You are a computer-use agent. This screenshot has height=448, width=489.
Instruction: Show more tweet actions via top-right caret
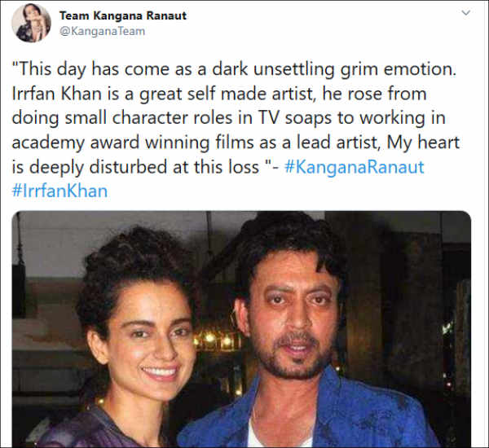[465, 13]
